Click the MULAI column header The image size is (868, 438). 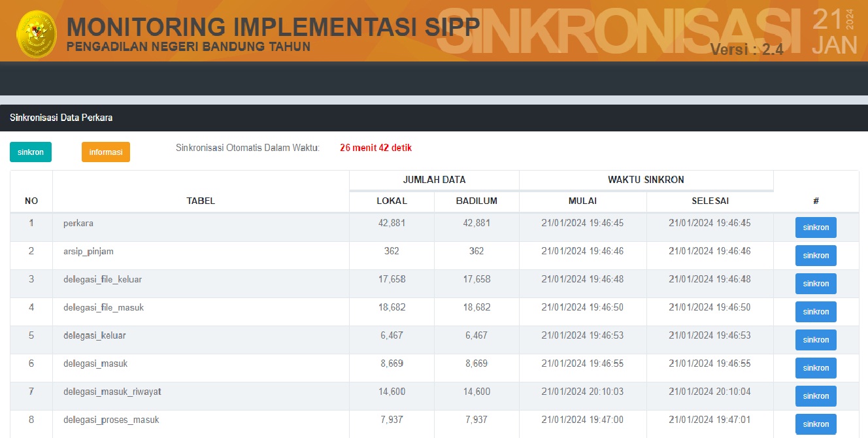tap(582, 201)
